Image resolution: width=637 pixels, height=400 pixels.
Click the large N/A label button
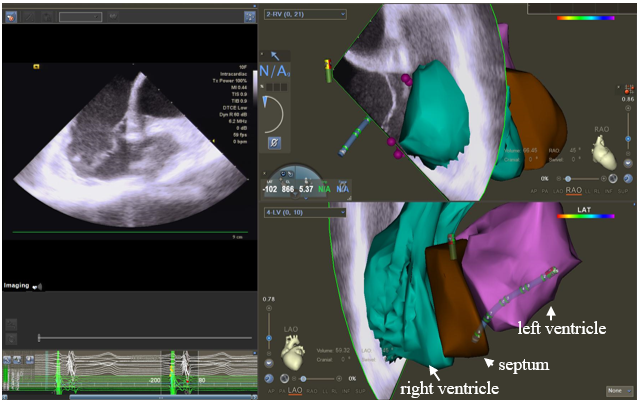click(x=274, y=72)
